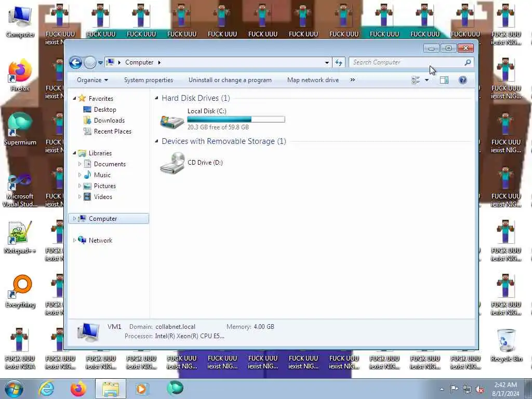
Task: Click the Windows Explorer taskbar button
Action: click(x=111, y=389)
